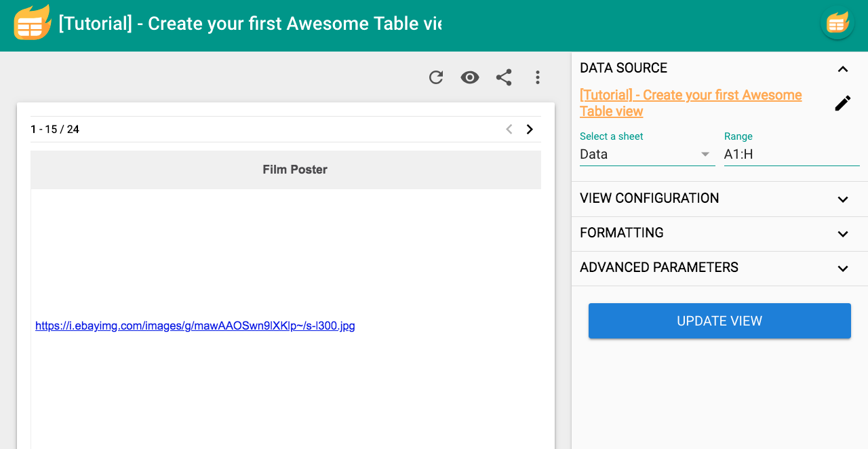The height and width of the screenshot is (449, 868).
Task: Open the account avatar menu
Action: (x=837, y=23)
